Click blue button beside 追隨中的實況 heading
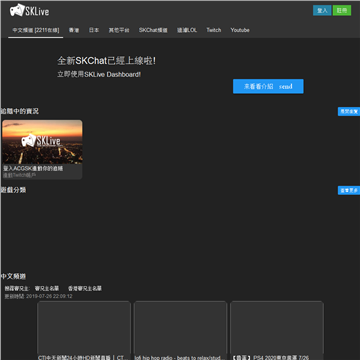360x360 pixels. [x=349, y=112]
